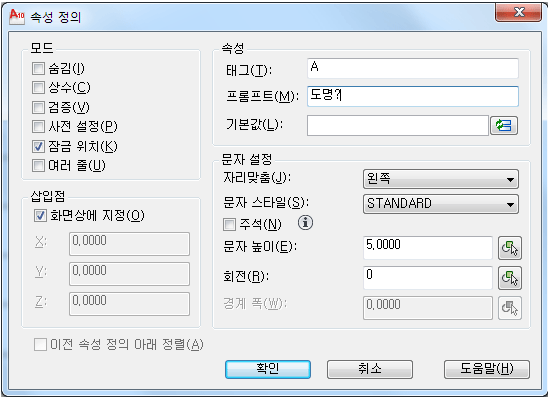Image resolution: width=548 pixels, height=397 pixels.
Task: Close the 속성 정의 dialog
Action: (x=518, y=13)
